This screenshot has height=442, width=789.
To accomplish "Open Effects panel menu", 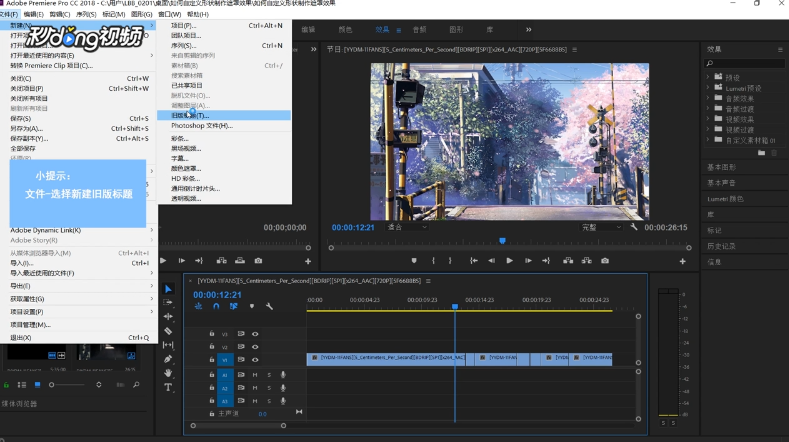I will pyautogui.click(x=780, y=49).
